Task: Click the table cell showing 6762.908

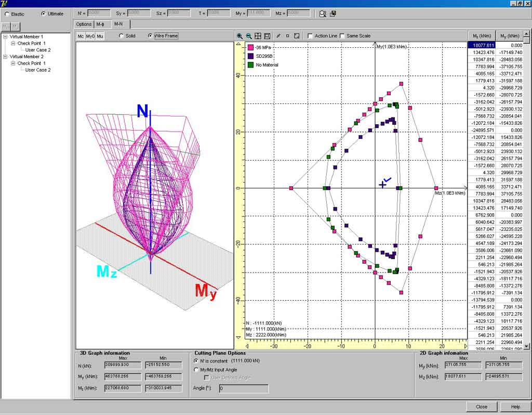Action: [x=482, y=215]
